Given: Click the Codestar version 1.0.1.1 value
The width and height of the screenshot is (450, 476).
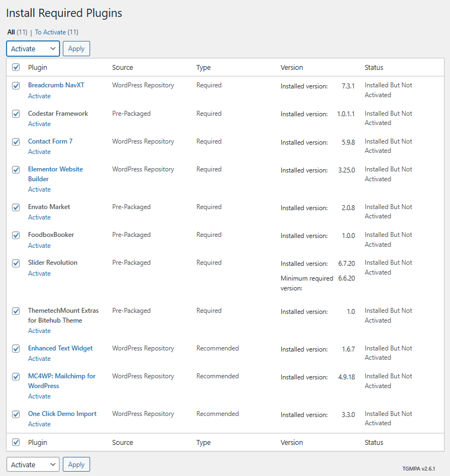Looking at the screenshot, I should point(346,114).
